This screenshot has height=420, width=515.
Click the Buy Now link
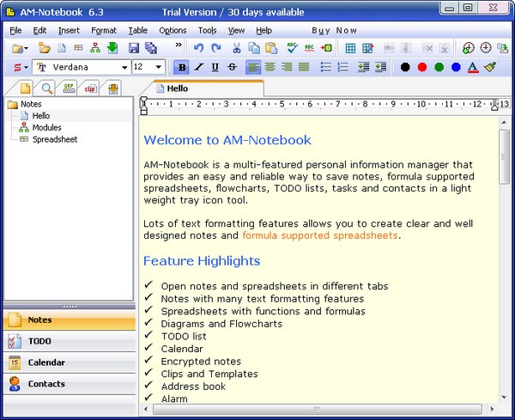334,31
